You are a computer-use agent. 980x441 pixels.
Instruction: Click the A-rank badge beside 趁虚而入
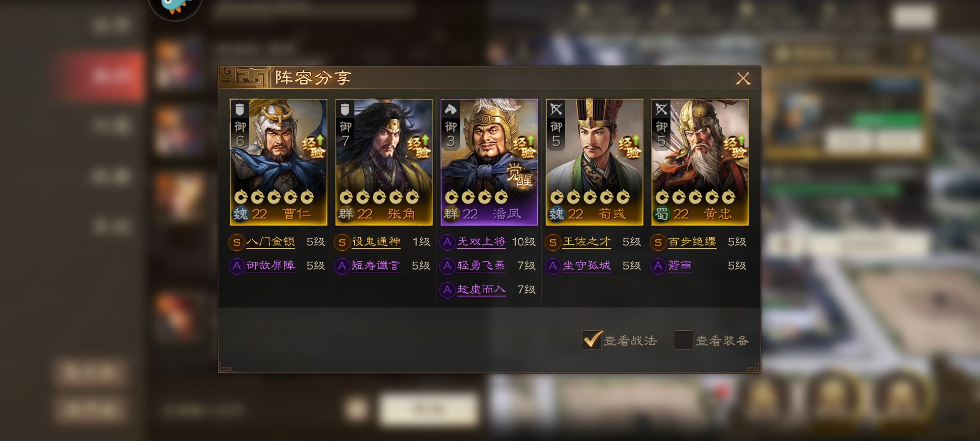[447, 290]
